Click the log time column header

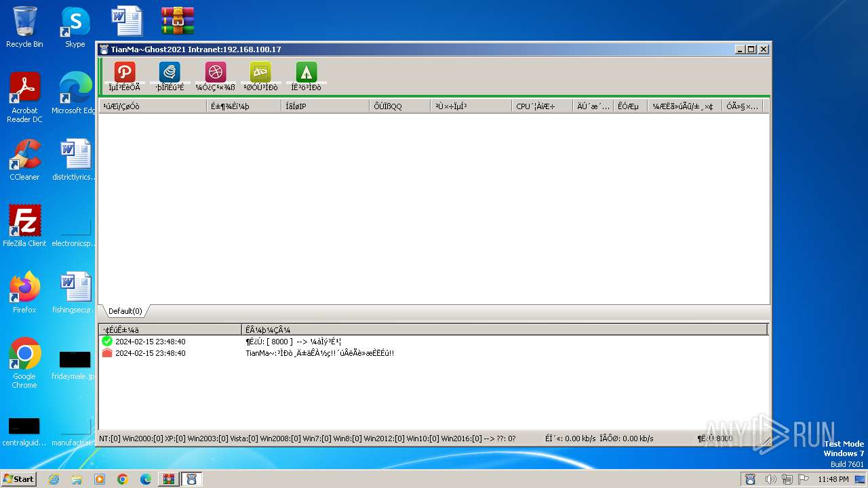pyautogui.click(x=170, y=329)
